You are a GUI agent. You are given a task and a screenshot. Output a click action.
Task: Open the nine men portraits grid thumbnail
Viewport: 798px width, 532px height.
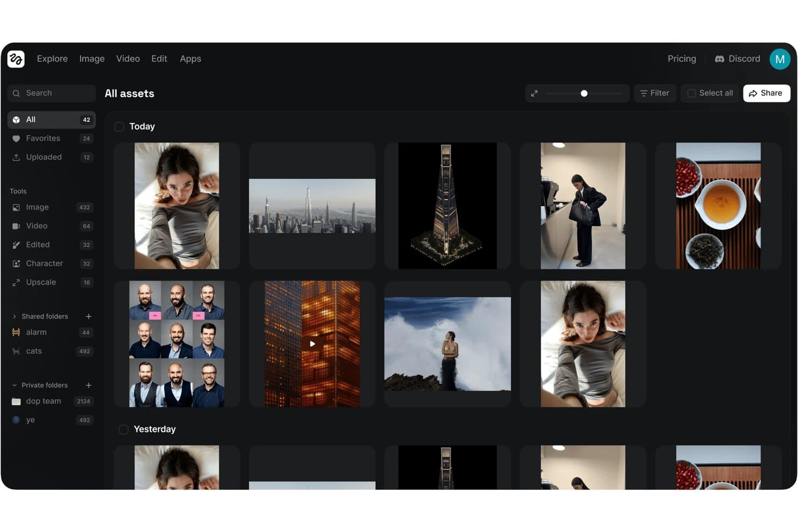[x=177, y=344]
